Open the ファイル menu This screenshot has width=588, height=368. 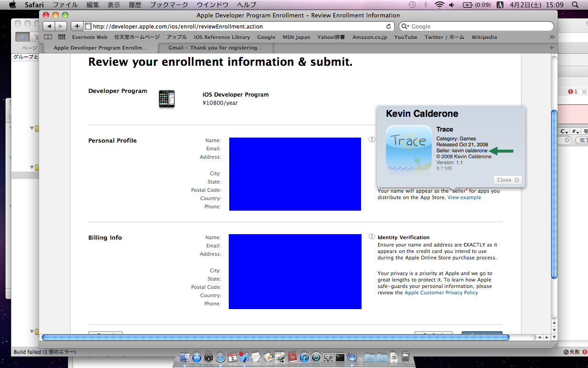click(x=65, y=5)
